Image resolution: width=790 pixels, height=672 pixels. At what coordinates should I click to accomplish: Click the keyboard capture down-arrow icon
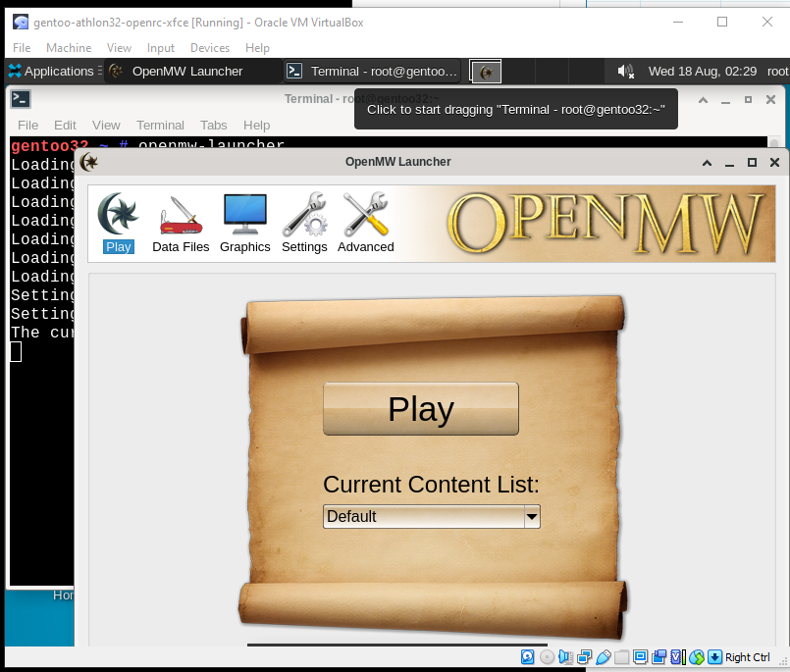(715, 657)
